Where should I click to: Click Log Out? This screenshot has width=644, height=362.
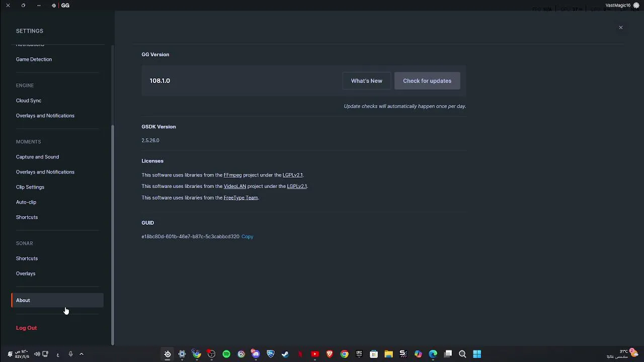coord(26,328)
